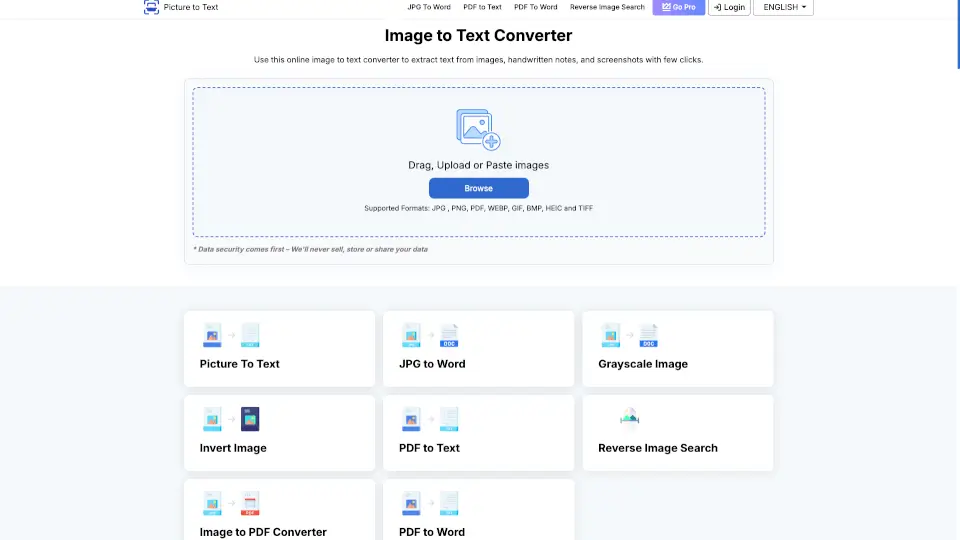
Task: Click the Invert Image card icon
Action: click(231, 419)
